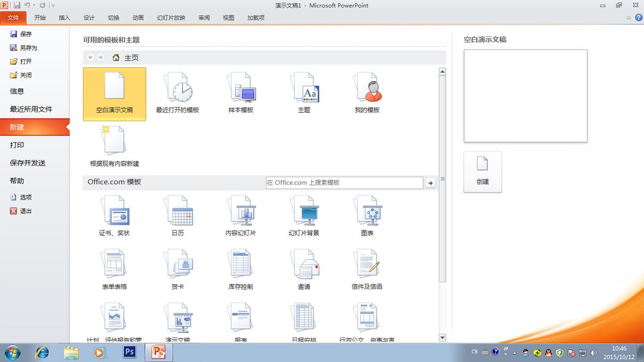
Task: Open 图表 template category
Action: point(367,216)
